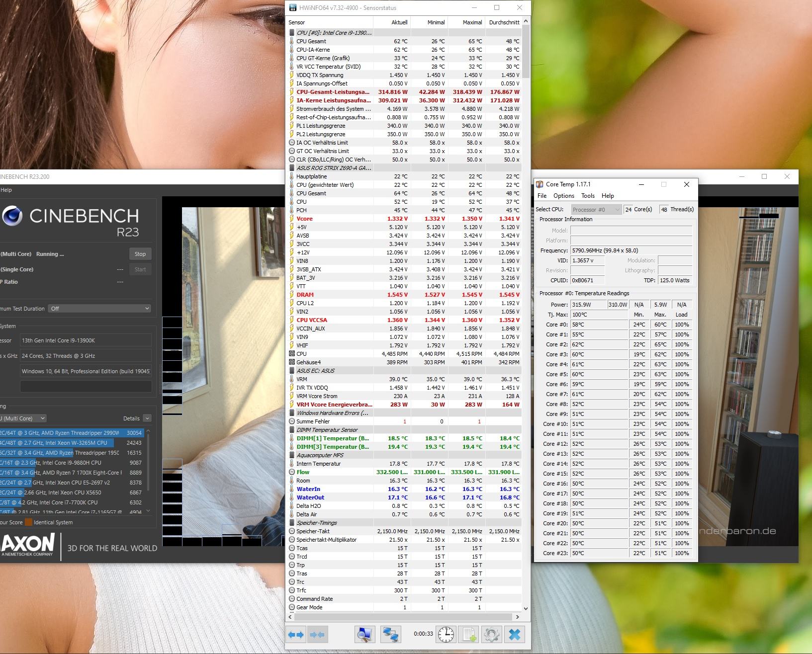Image resolution: width=812 pixels, height=654 pixels.
Task: Click the icon beside VRM Vcore Energieverbrauch row
Action: coord(292,405)
